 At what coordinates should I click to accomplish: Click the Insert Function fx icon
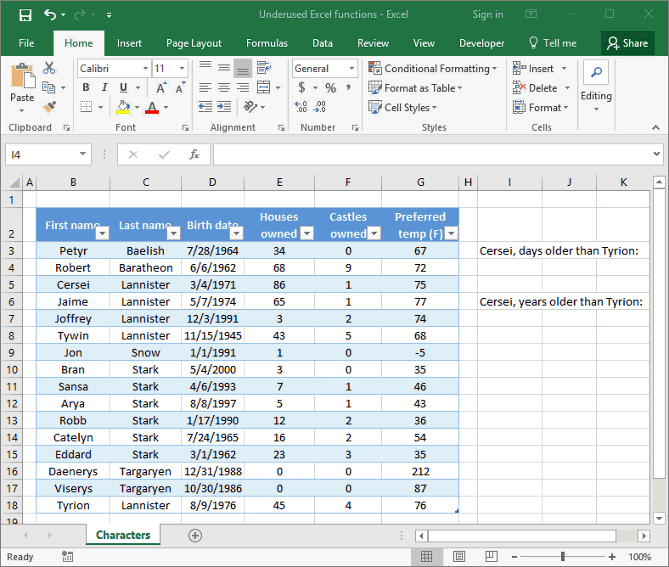(x=194, y=154)
